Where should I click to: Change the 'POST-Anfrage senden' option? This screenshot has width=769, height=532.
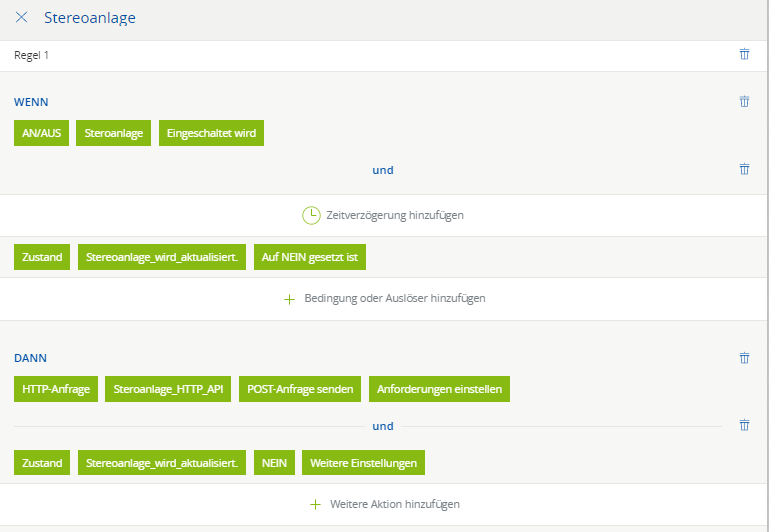coord(300,389)
